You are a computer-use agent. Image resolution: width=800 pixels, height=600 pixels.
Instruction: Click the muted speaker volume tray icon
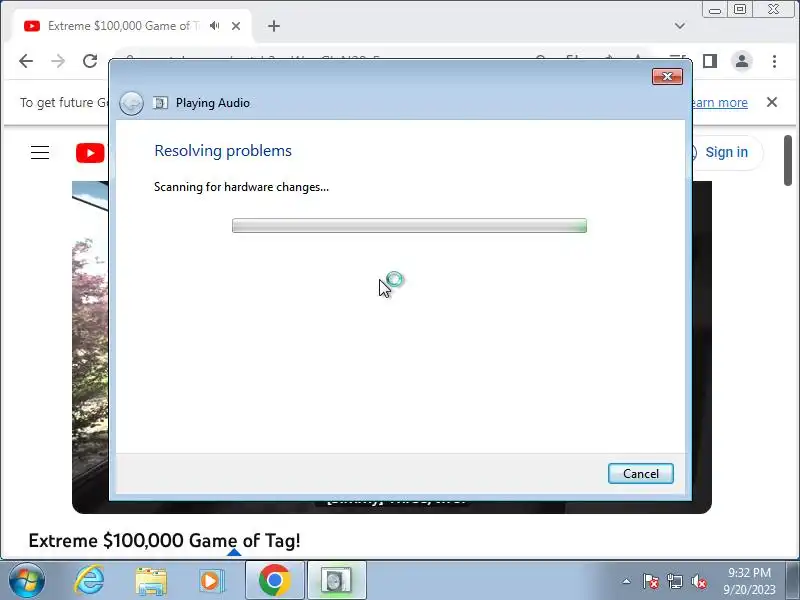(698, 581)
